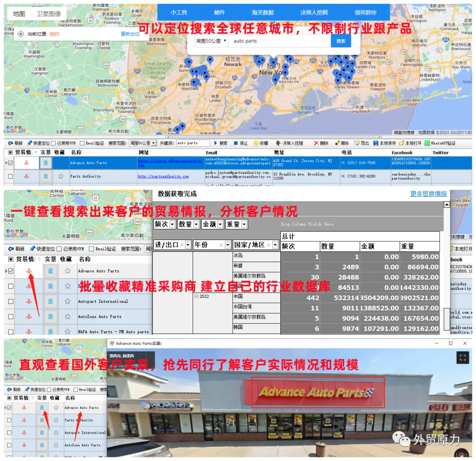
Task: Open 年份 column filter dropdown
Action: pos(227,245)
